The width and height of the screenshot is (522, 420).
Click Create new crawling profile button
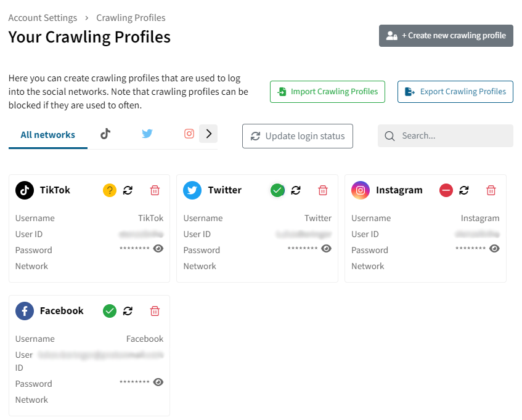click(446, 36)
